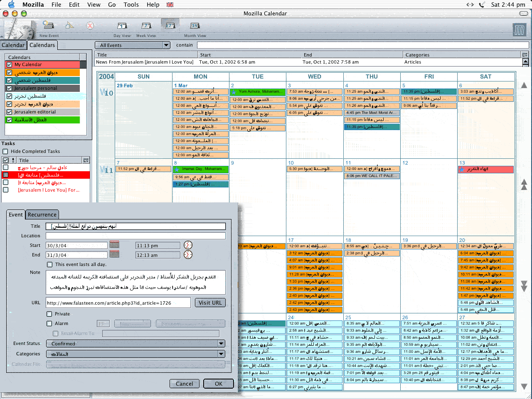Switch to Day View
Viewport: 532px width, 399px height.
122,26
